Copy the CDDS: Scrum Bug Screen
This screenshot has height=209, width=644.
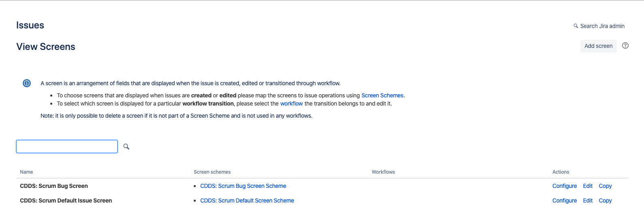coord(605,186)
